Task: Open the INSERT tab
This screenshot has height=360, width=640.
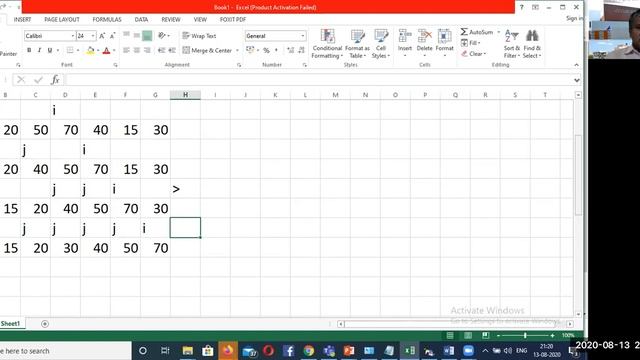Action: click(x=22, y=20)
